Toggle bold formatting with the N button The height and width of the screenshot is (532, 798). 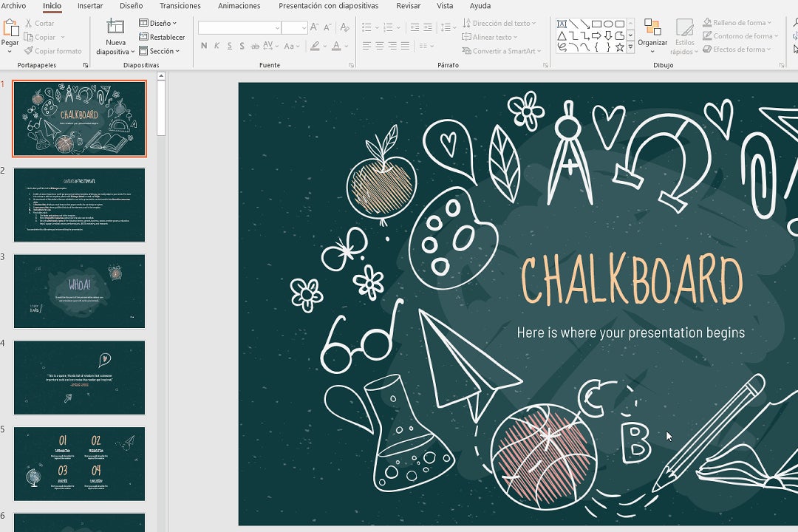click(204, 46)
